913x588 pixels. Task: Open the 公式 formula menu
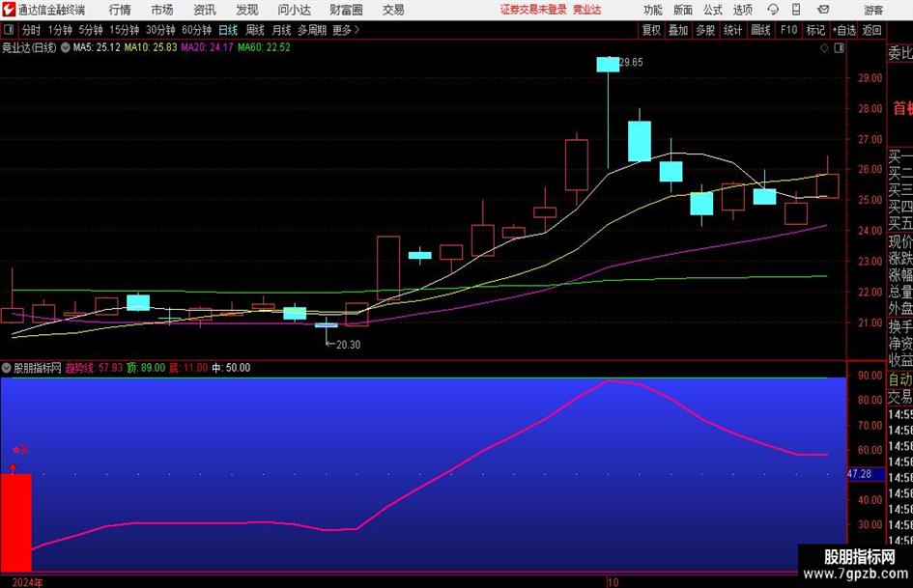pos(713,10)
